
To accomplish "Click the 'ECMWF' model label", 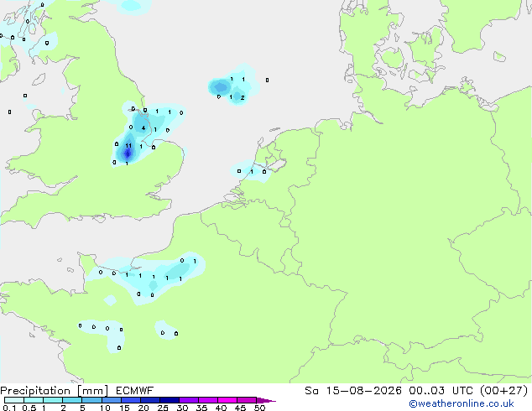I will [x=134, y=391].
